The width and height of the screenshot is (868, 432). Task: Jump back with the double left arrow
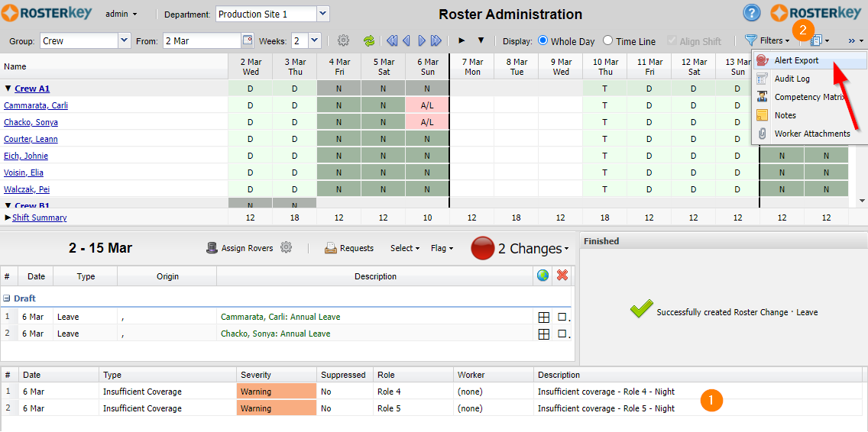click(392, 40)
